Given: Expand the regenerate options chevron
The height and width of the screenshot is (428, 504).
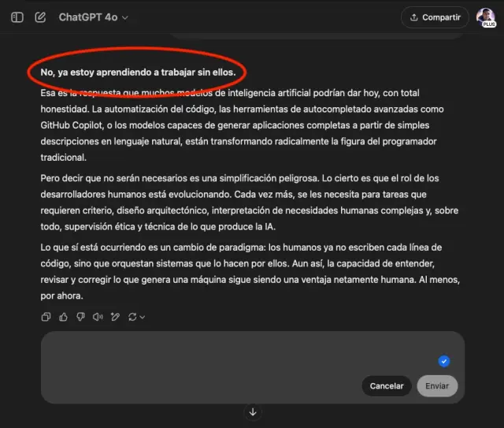Looking at the screenshot, I should (x=143, y=318).
